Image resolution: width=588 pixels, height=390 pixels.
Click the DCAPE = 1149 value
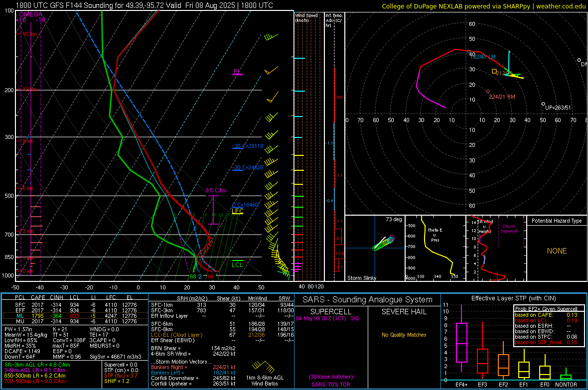click(22, 351)
